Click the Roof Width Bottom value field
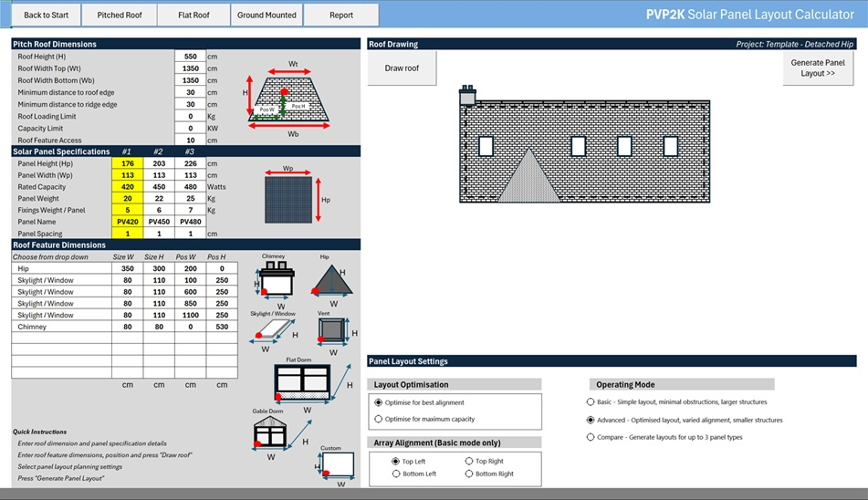 point(191,80)
